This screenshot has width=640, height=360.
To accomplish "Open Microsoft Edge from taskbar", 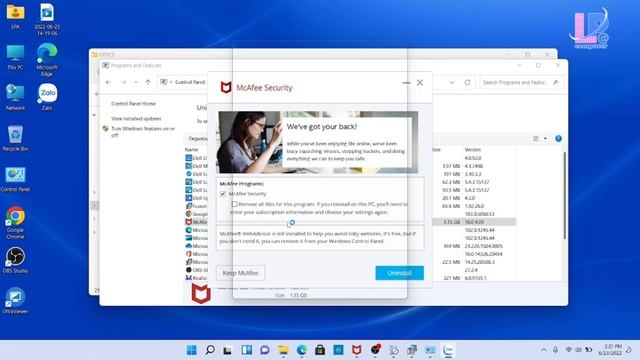I will (302, 350).
